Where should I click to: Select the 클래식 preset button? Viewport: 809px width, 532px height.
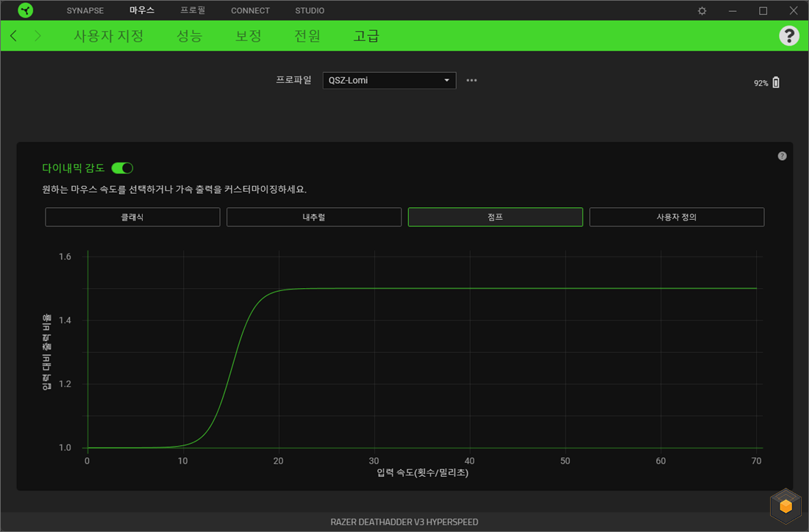[x=132, y=217]
